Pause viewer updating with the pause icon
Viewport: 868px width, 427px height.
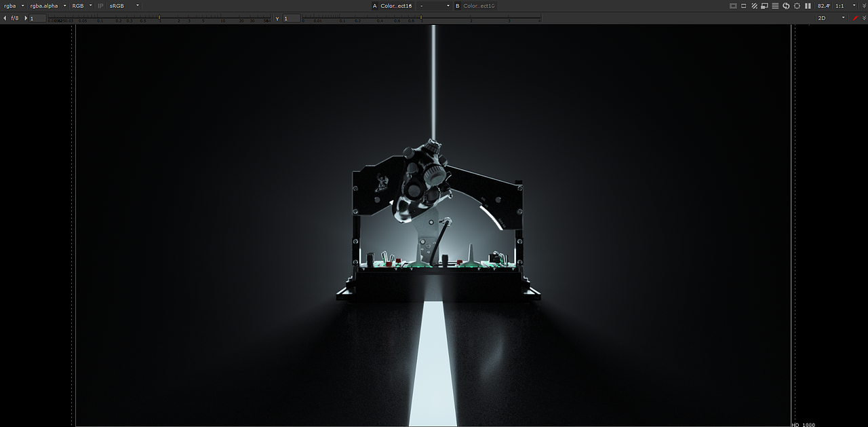click(x=808, y=5)
